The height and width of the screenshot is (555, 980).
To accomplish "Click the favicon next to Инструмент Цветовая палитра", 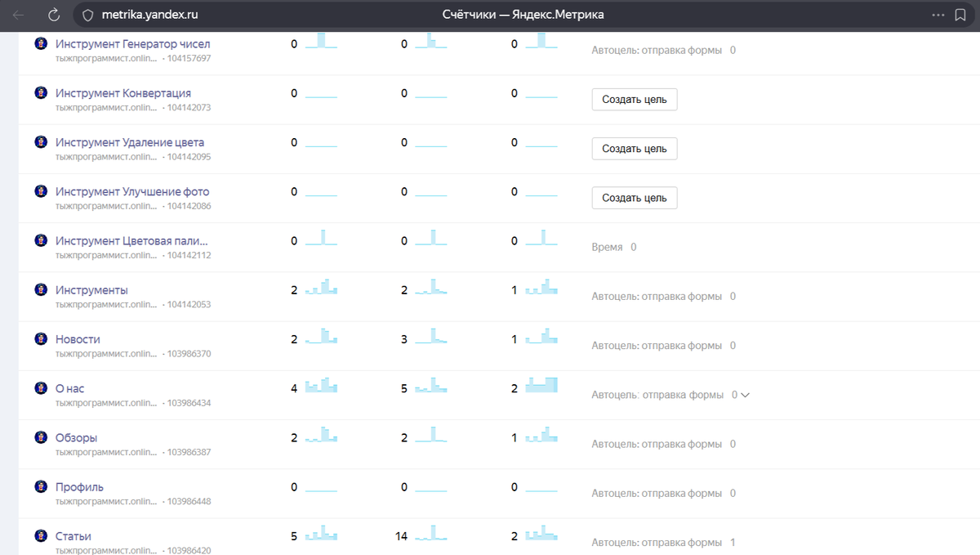I will point(41,240).
